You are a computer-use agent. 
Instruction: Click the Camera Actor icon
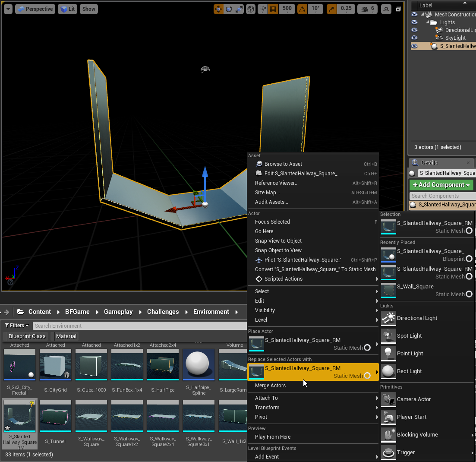pyautogui.click(x=388, y=399)
